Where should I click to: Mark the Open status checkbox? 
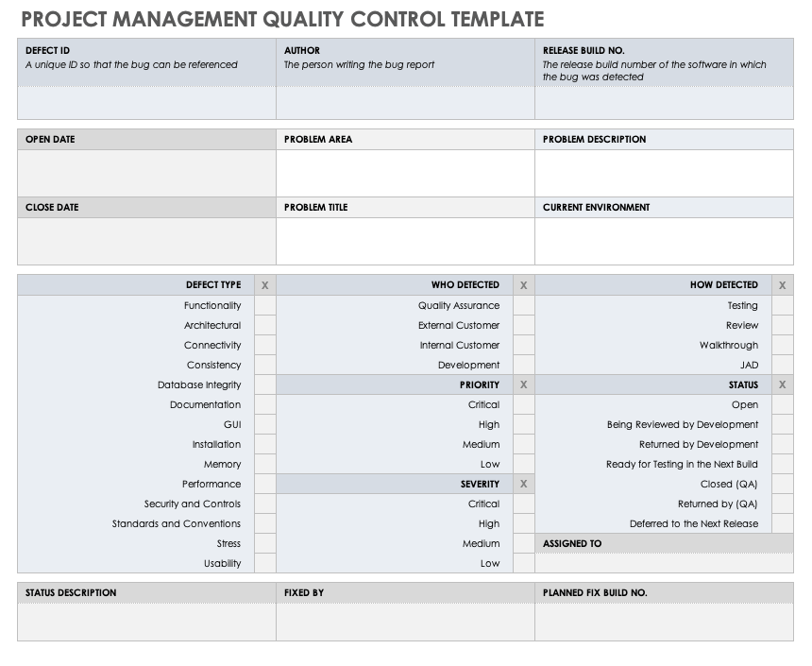coord(782,404)
